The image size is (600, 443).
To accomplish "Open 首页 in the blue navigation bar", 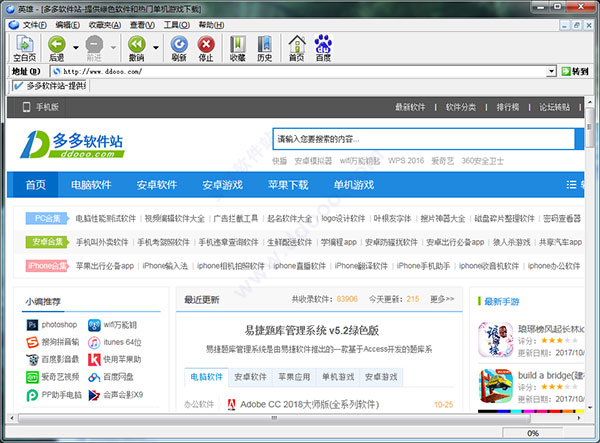I will point(36,185).
